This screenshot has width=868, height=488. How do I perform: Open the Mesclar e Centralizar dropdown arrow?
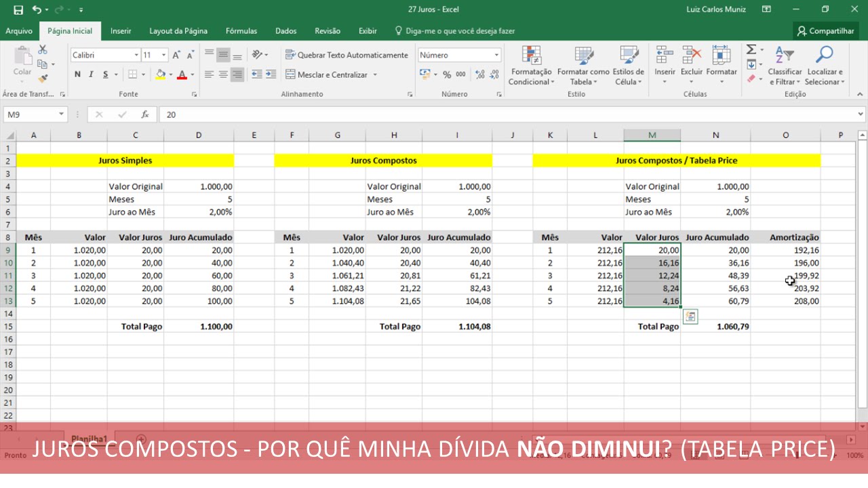click(375, 75)
